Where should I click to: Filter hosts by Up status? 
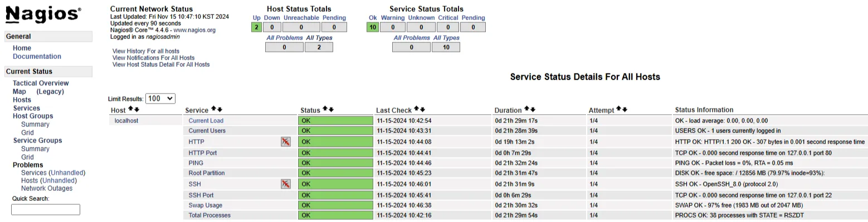256,18
